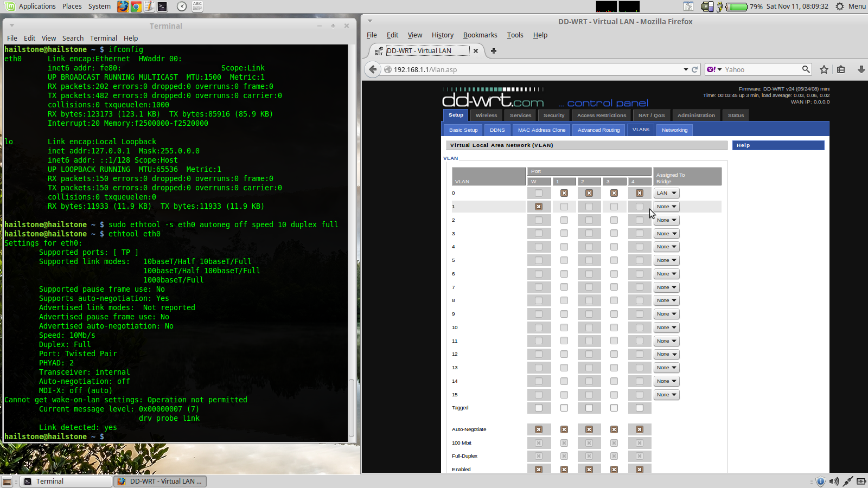Open VLAN 0 bridge dropdown showing LAN
Viewport: 868px width, 488px height.
(666, 193)
